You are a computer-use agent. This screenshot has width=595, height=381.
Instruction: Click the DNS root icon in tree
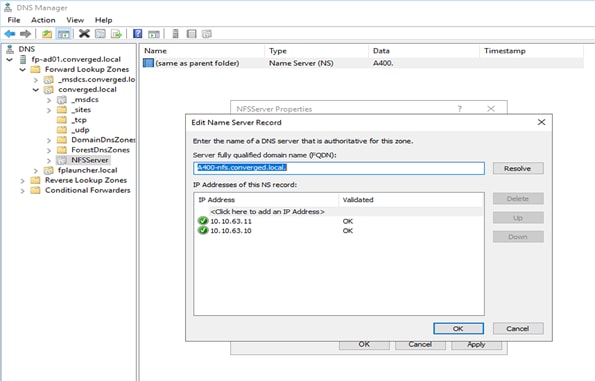coord(10,49)
